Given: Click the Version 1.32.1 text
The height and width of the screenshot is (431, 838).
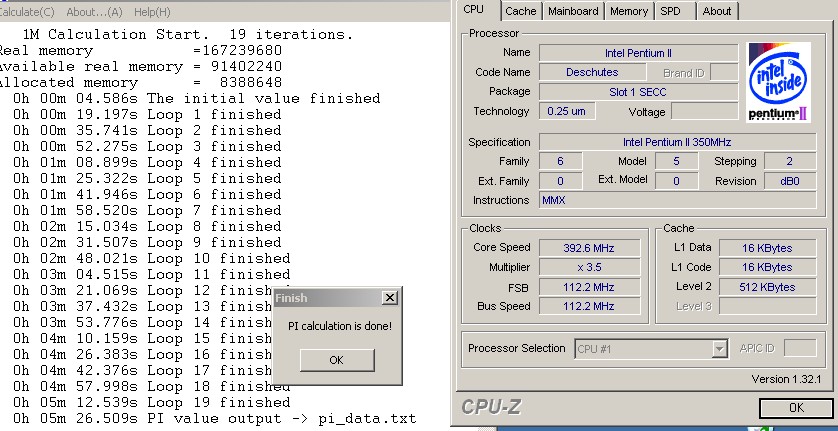Looking at the screenshot, I should click(786, 379).
